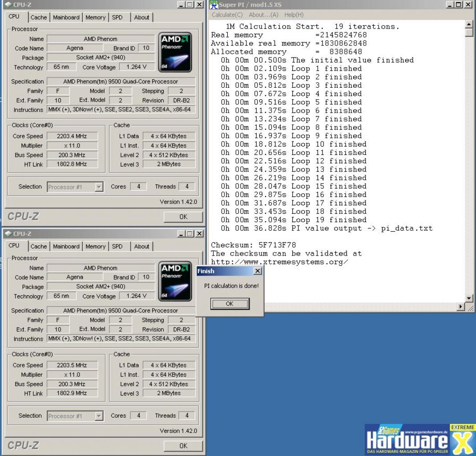This screenshot has width=476, height=456.
Task: Click OK button in bottom CPU-Z window
Action: tap(183, 446)
